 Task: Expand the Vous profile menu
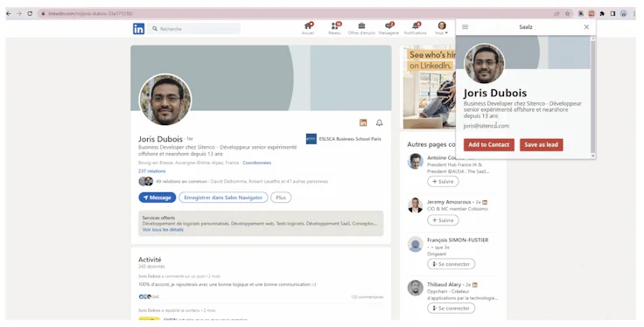click(x=442, y=28)
